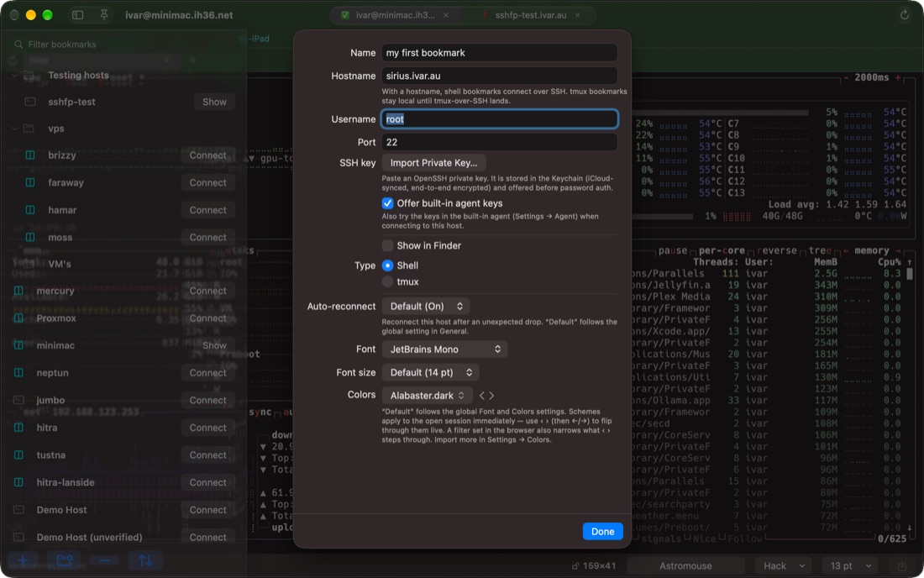The image size is (924, 578).
Task: Click the Port field showing 22
Action: coord(499,142)
